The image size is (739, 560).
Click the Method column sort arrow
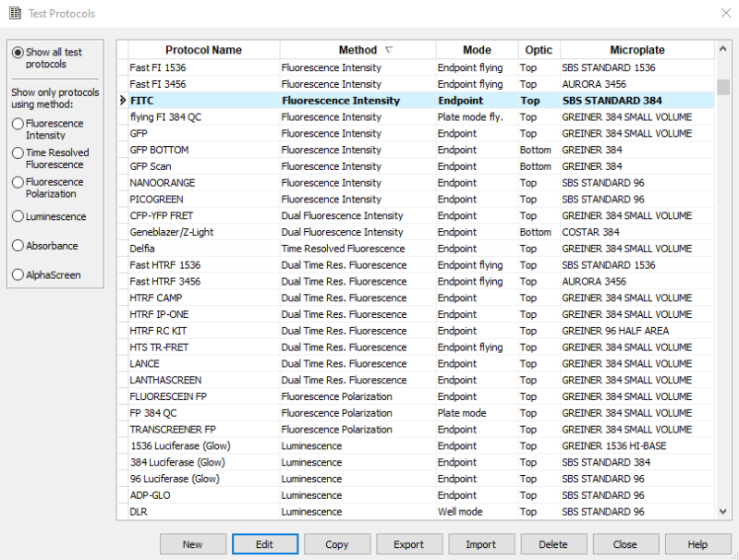pyautogui.click(x=389, y=50)
